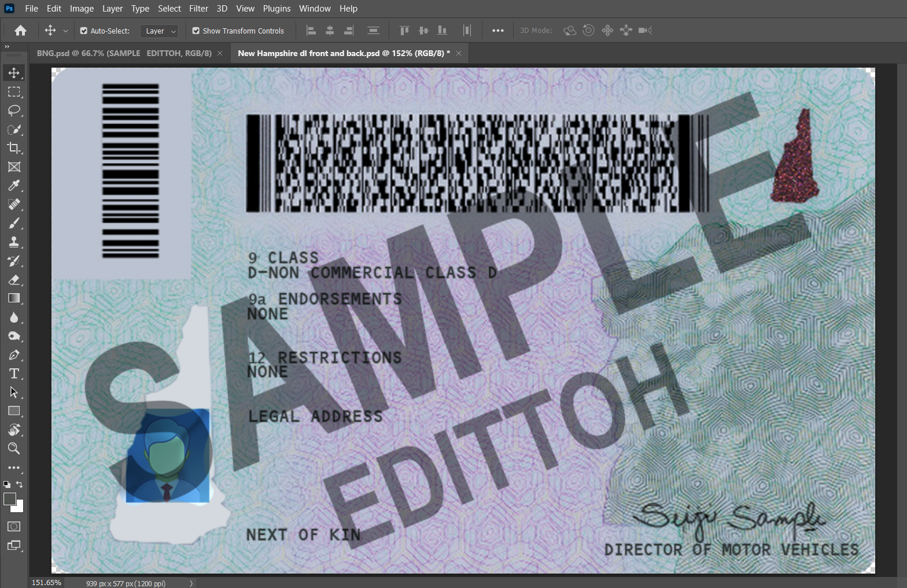The width and height of the screenshot is (907, 588).
Task: Select the Eyedropper tool
Action: pos(14,186)
